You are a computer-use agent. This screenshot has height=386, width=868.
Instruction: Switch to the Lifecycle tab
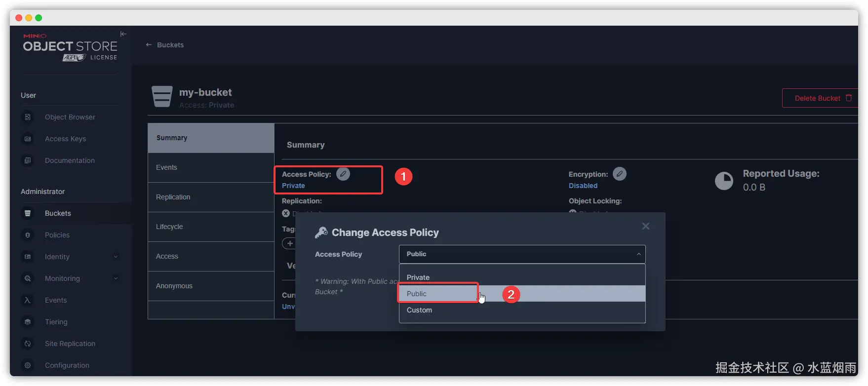pos(211,227)
